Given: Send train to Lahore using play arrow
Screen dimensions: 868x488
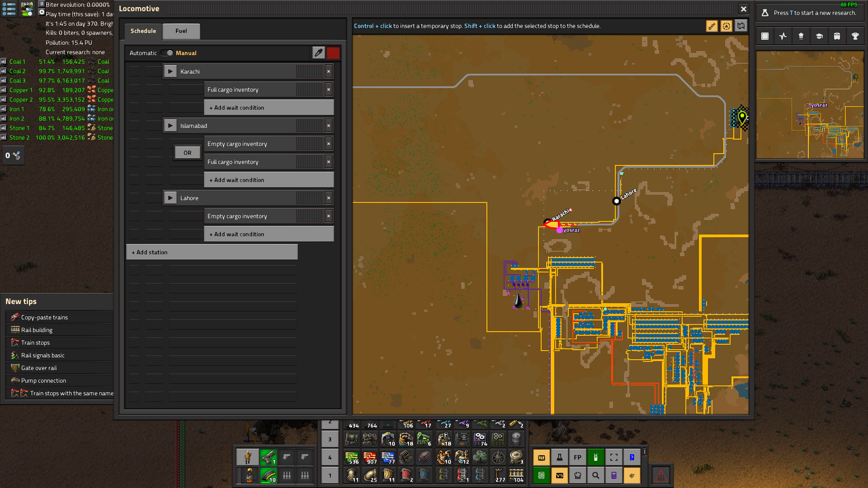Looking at the screenshot, I should point(170,198).
